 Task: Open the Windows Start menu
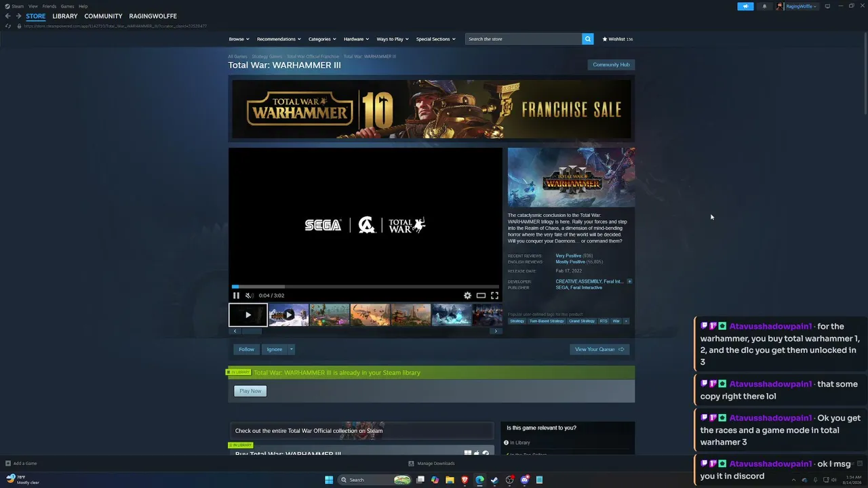tap(329, 480)
